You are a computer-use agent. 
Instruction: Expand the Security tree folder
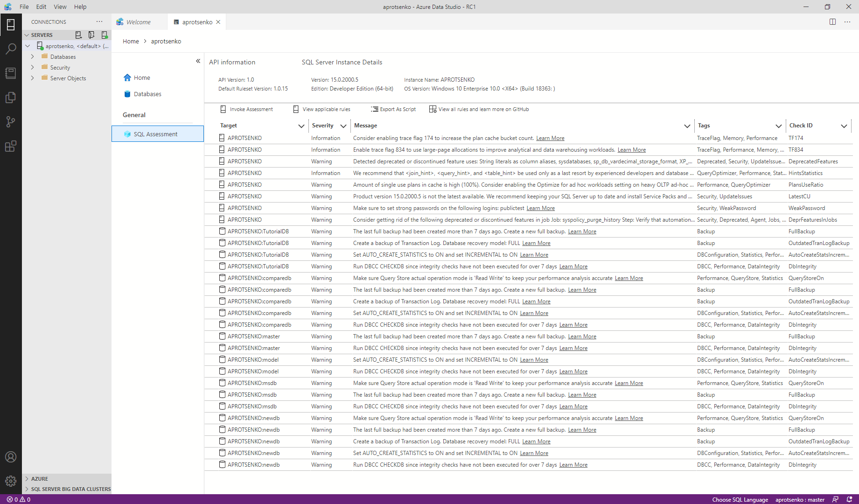[32, 67]
